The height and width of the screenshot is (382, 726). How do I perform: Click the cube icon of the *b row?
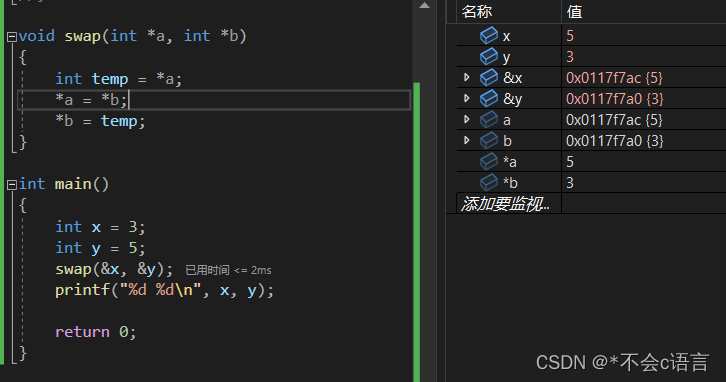click(488, 182)
